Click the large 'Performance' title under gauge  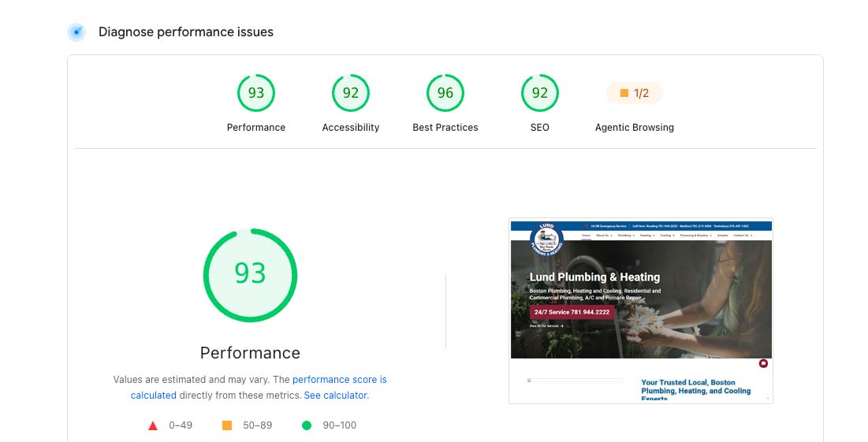pyautogui.click(x=250, y=353)
